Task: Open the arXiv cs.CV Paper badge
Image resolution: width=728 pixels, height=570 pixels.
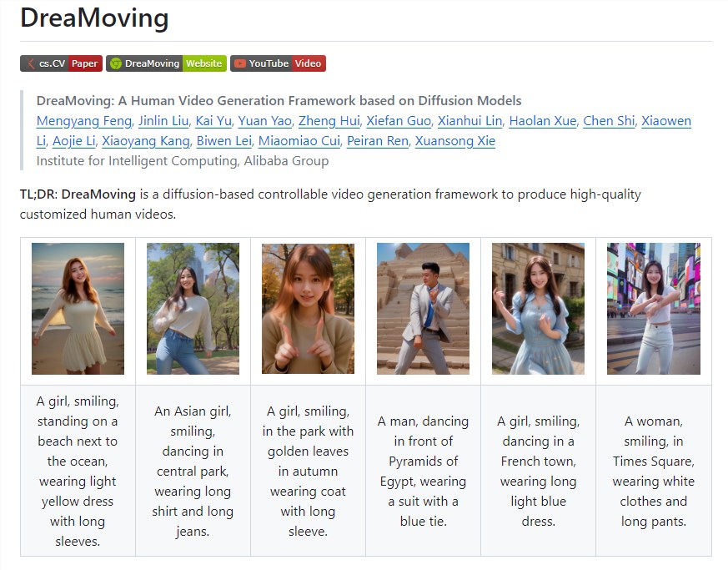Action: coord(61,63)
